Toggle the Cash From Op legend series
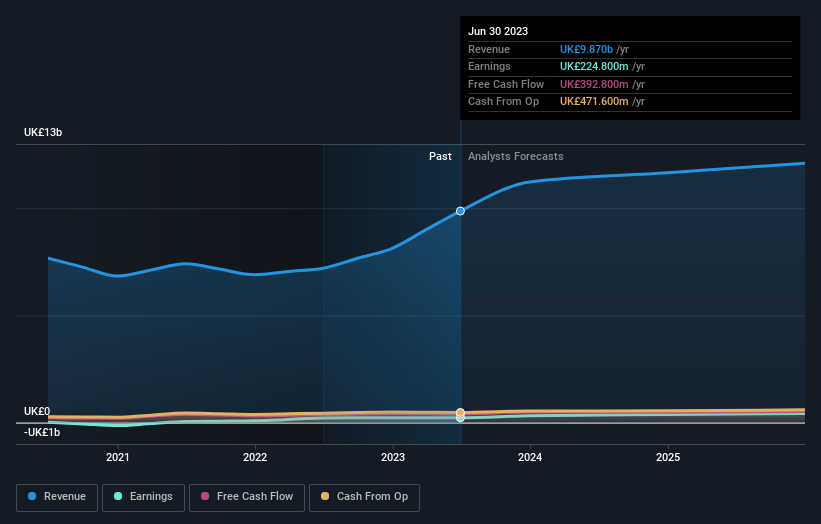Viewport: 821px width, 524px height. [x=364, y=497]
